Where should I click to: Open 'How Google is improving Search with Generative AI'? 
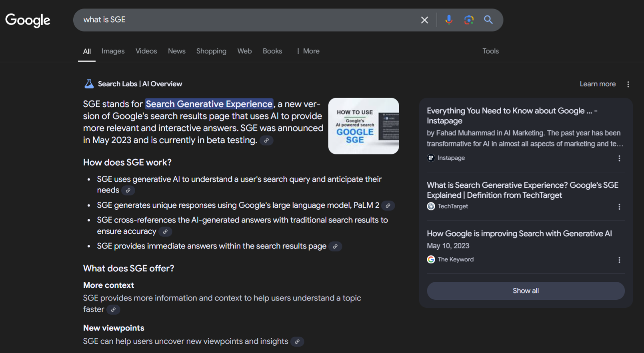pos(519,233)
